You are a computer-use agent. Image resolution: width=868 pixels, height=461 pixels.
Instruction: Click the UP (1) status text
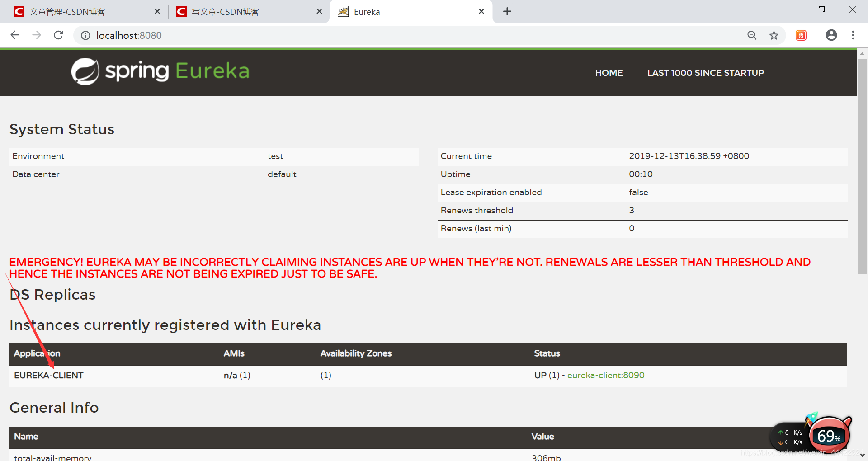click(547, 375)
